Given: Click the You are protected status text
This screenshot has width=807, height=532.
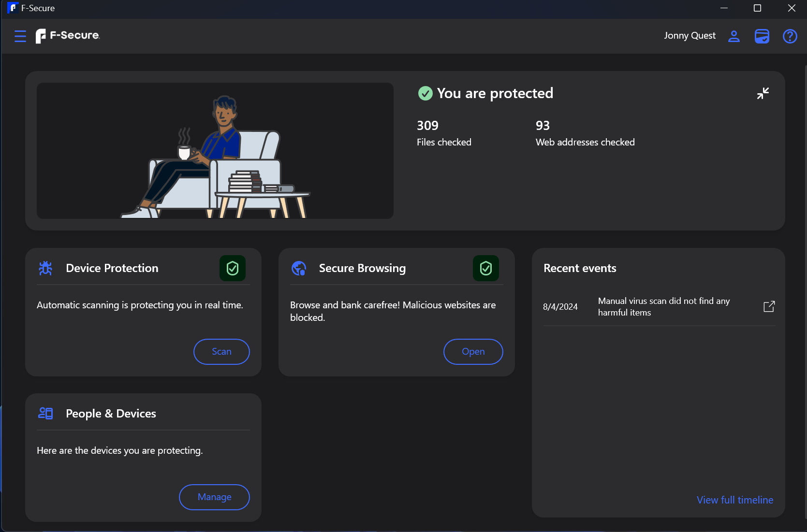Looking at the screenshot, I should (495, 93).
